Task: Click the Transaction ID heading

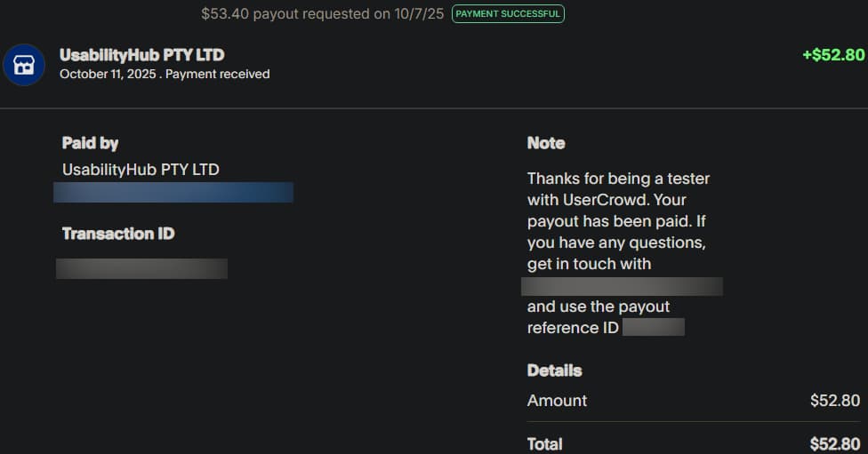Action: [x=118, y=234]
